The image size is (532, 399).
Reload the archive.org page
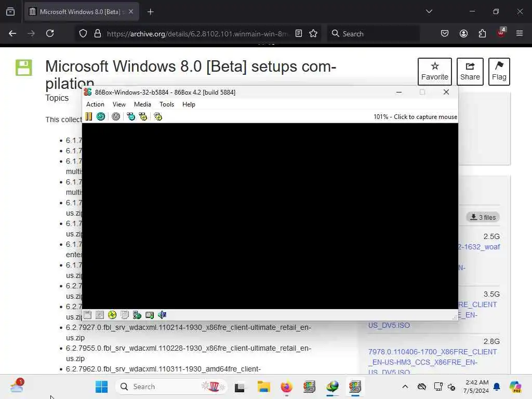click(x=50, y=33)
